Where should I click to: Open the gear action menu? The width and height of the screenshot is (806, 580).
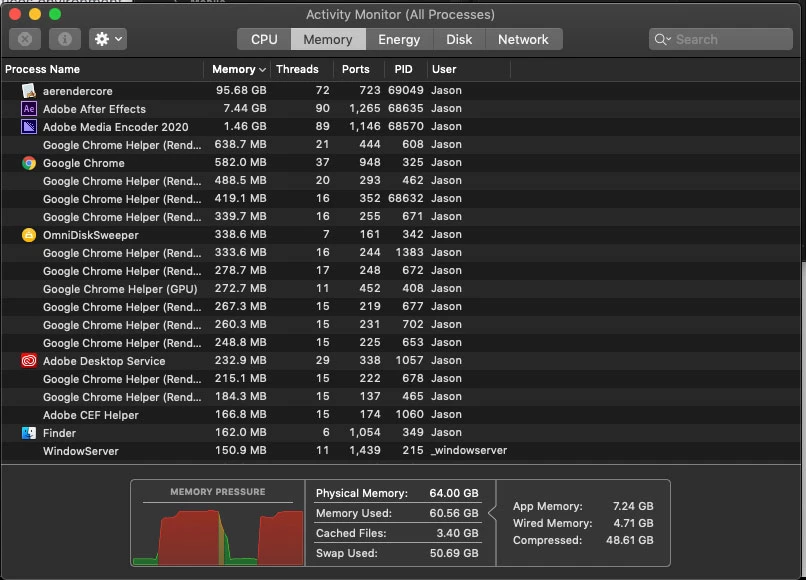pyautogui.click(x=108, y=39)
